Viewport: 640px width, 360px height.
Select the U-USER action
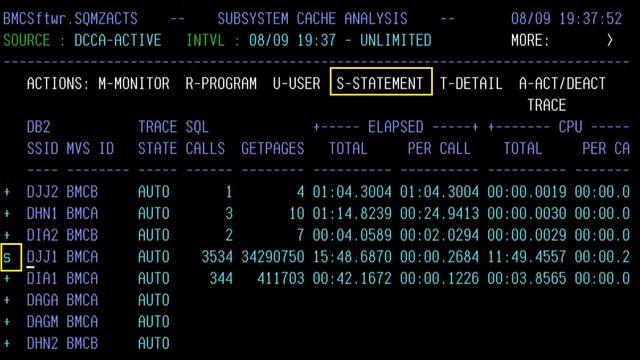pyautogui.click(x=296, y=84)
